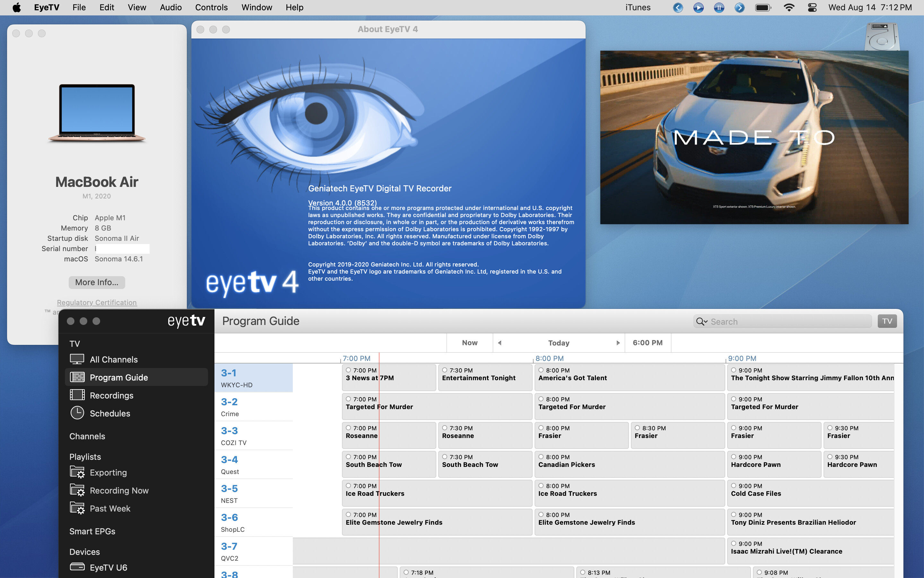The width and height of the screenshot is (924, 578).
Task: Toggle record circle for 9:00 PM Cold Case Files
Action: point(733,486)
